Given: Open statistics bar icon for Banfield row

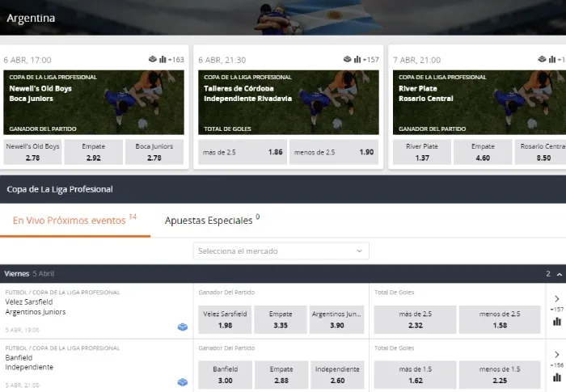Looking at the screenshot, I should click(x=557, y=377).
